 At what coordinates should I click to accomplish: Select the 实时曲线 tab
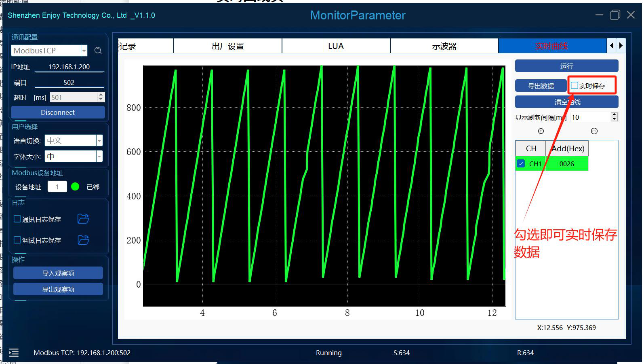coord(552,46)
